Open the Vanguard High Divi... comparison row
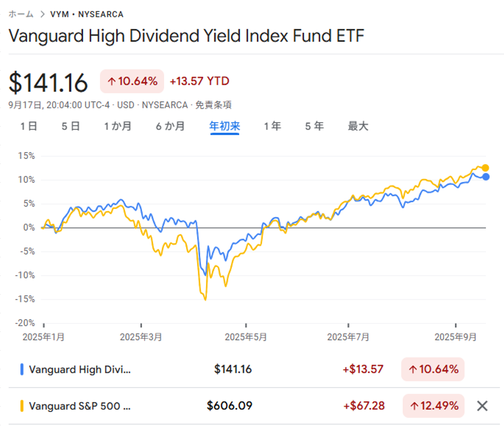Screen dimensions: 504x431 tap(79, 369)
